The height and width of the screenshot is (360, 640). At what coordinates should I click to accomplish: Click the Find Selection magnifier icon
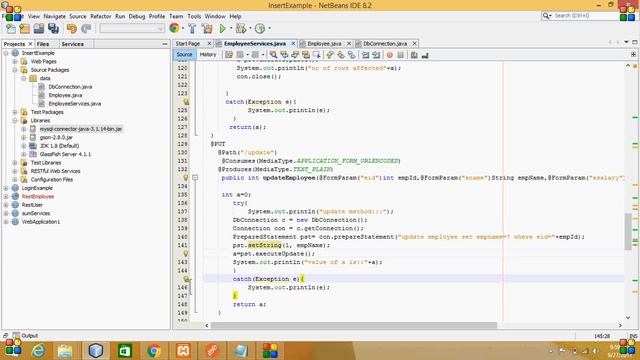coord(273,55)
